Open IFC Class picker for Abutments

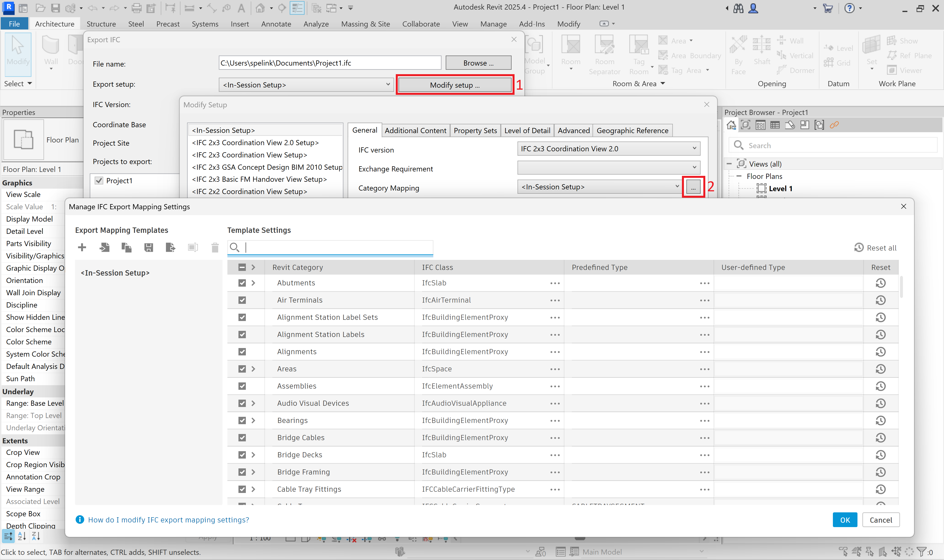(x=555, y=283)
